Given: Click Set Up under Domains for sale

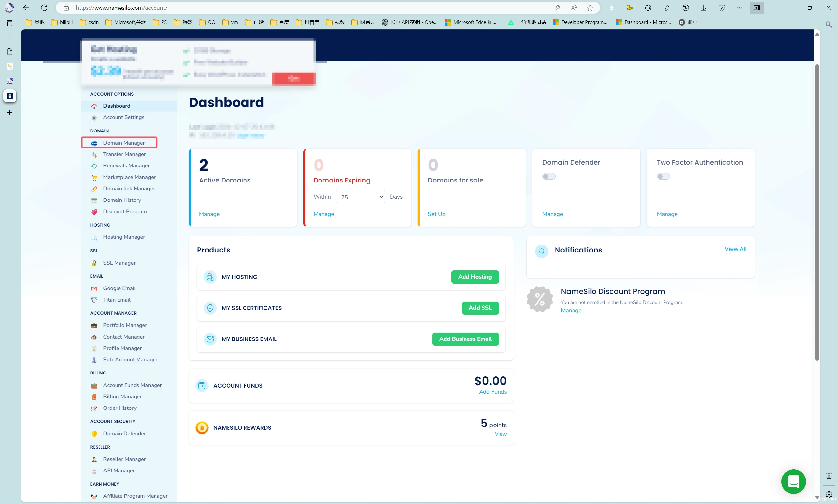Looking at the screenshot, I should [x=436, y=214].
